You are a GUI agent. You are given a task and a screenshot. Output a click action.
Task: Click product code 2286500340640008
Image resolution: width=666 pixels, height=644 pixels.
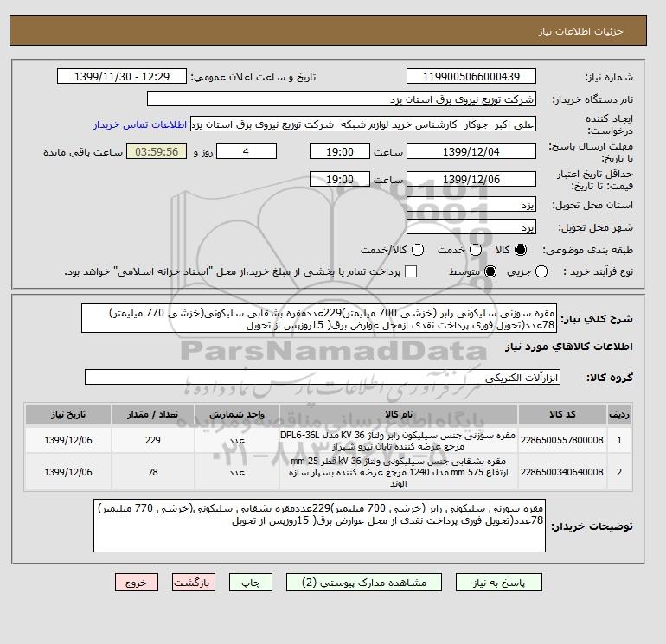pos(562,472)
